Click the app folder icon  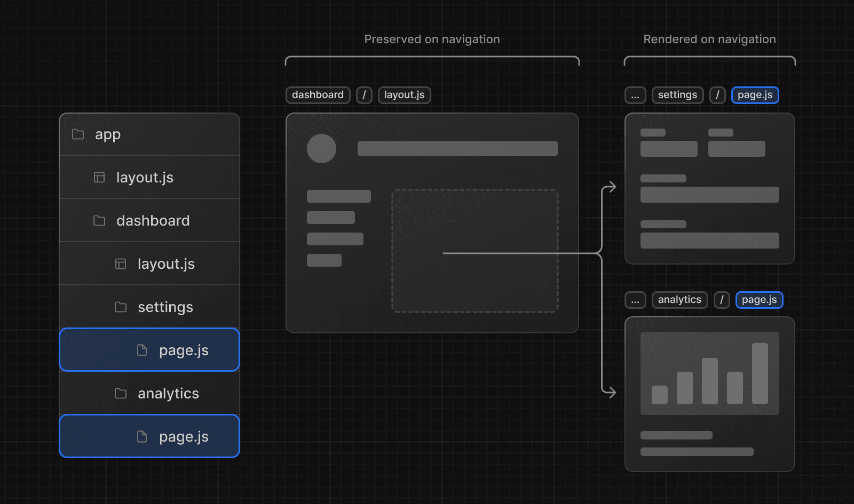(78, 134)
